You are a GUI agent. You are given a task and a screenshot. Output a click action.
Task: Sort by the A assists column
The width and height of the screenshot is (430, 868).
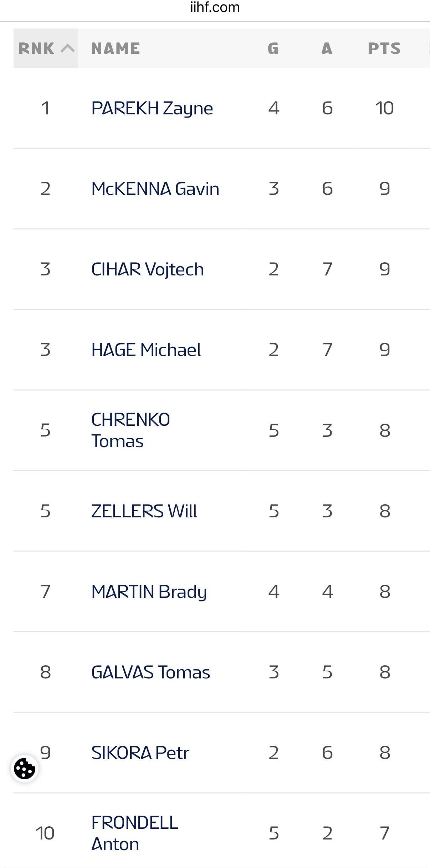tap(327, 48)
